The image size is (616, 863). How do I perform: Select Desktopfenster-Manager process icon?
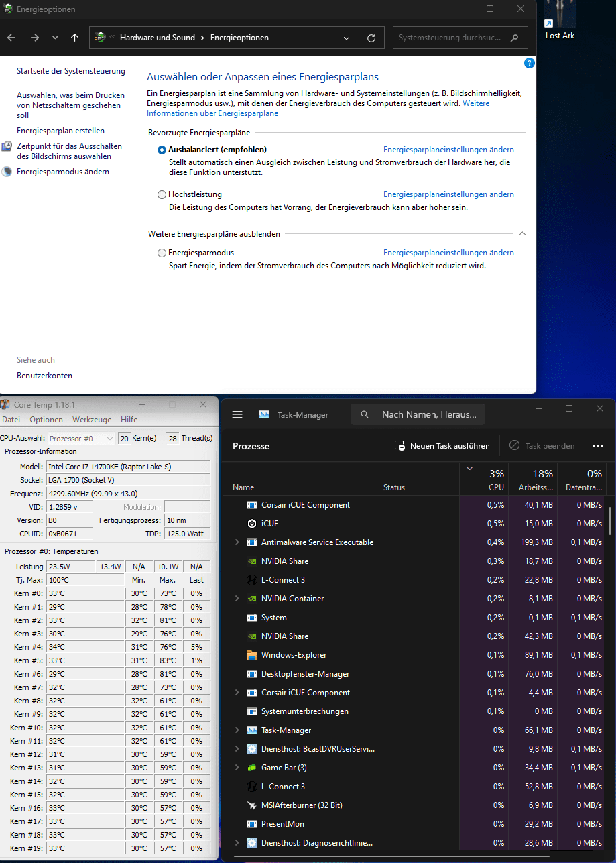tap(252, 674)
